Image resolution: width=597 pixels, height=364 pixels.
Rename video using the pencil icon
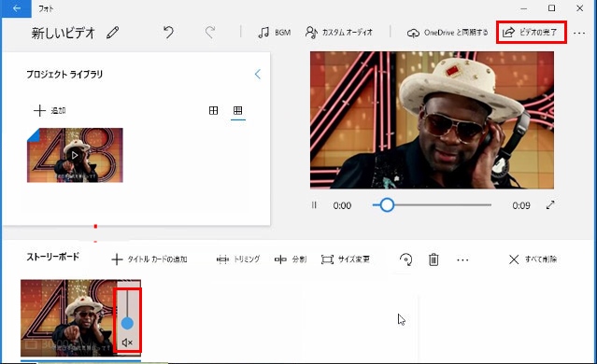pyautogui.click(x=113, y=33)
